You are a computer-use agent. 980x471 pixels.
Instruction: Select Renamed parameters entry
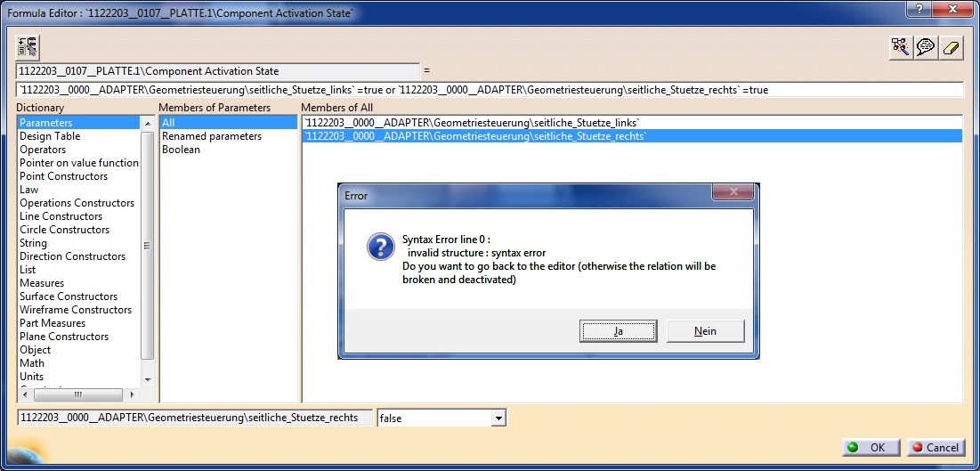212,135
